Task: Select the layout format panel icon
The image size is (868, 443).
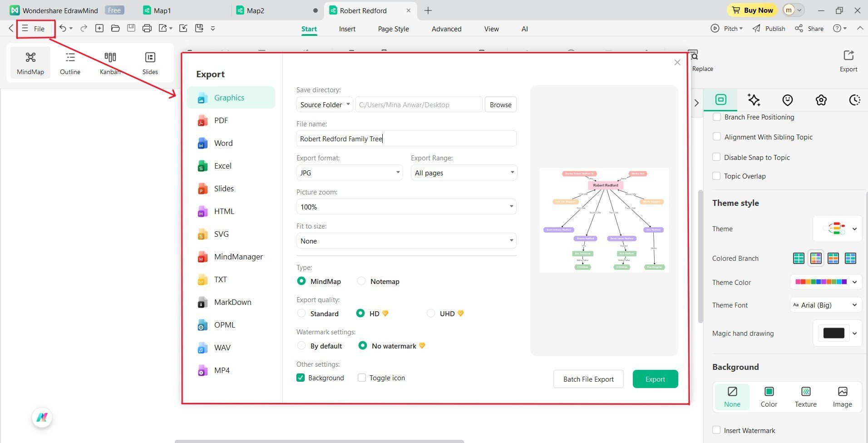Action: point(721,100)
